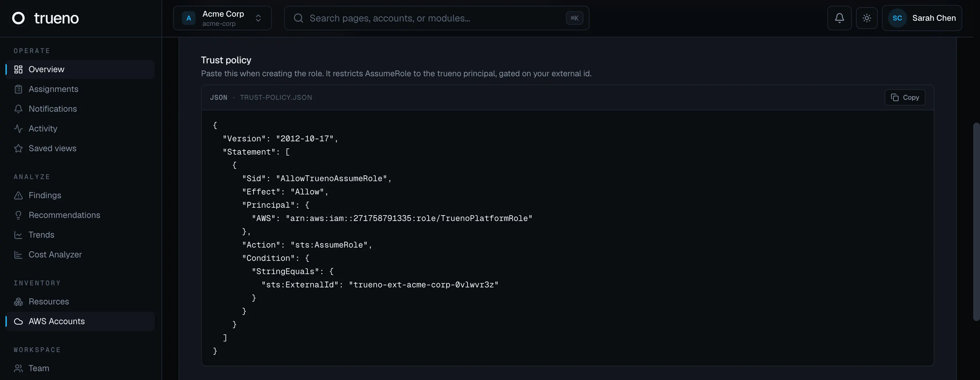Open the Team page

tap(80, 368)
